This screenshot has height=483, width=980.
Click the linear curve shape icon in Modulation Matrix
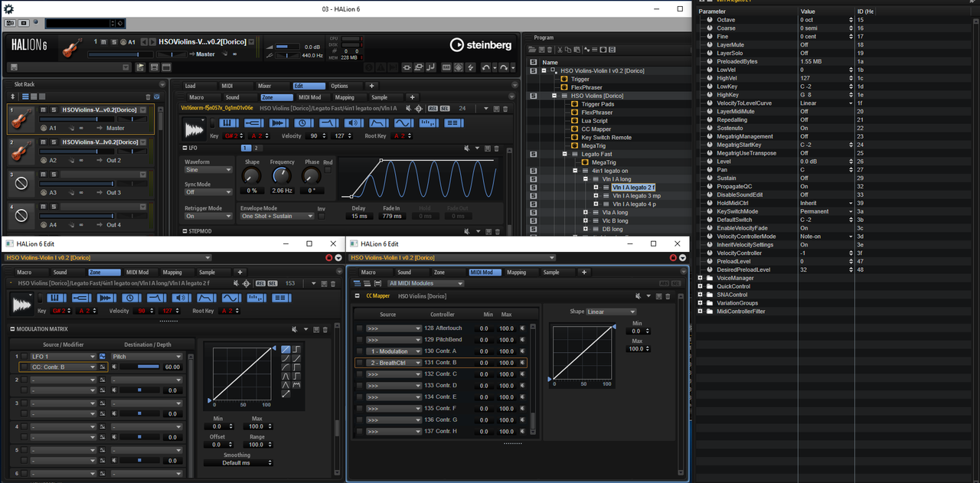286,349
